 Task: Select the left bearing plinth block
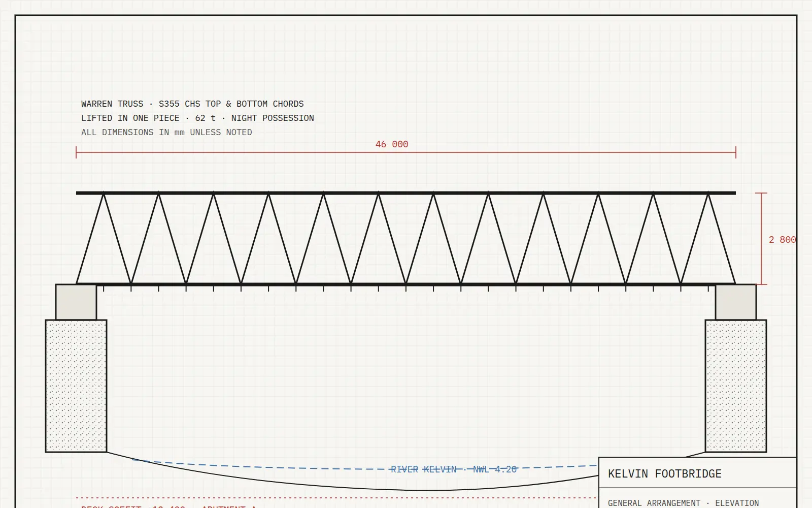coord(76,302)
